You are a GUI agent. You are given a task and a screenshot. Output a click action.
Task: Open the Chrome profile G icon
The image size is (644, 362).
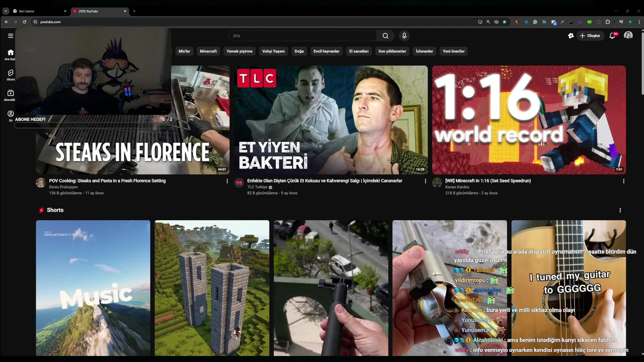pos(630,22)
